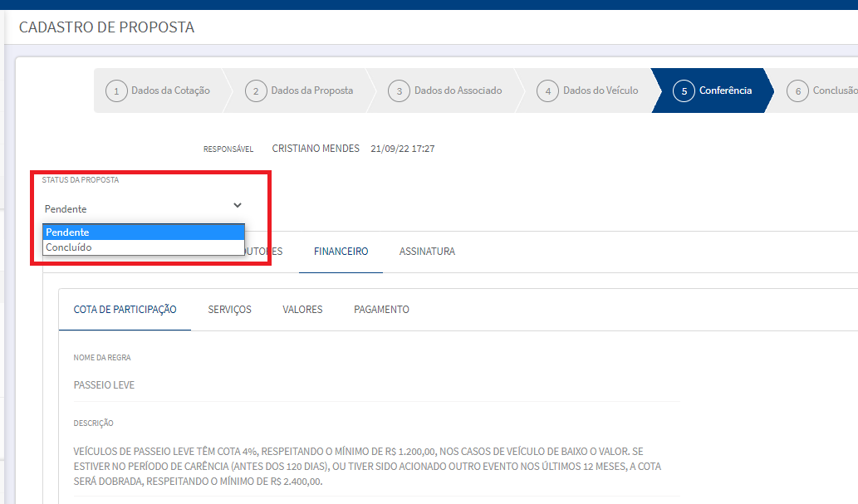858x504 pixels.
Task: Click the STATUS DA PROPOSTA label
Action: tap(81, 179)
